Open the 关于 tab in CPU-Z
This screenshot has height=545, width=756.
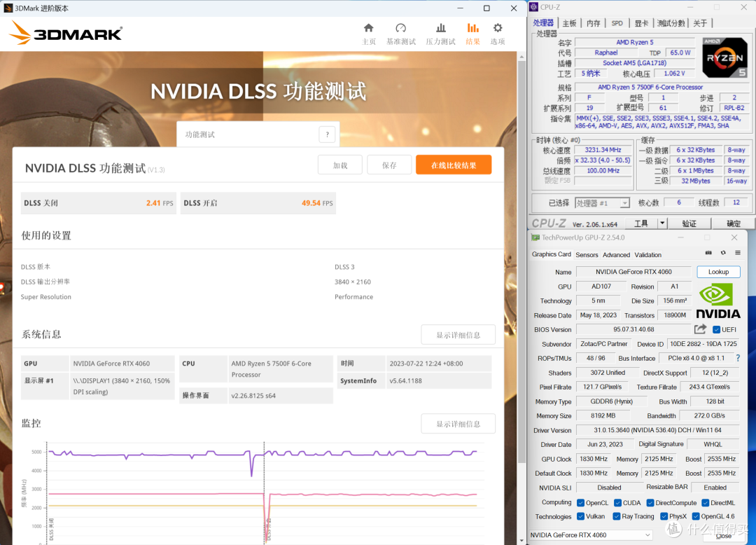(700, 23)
